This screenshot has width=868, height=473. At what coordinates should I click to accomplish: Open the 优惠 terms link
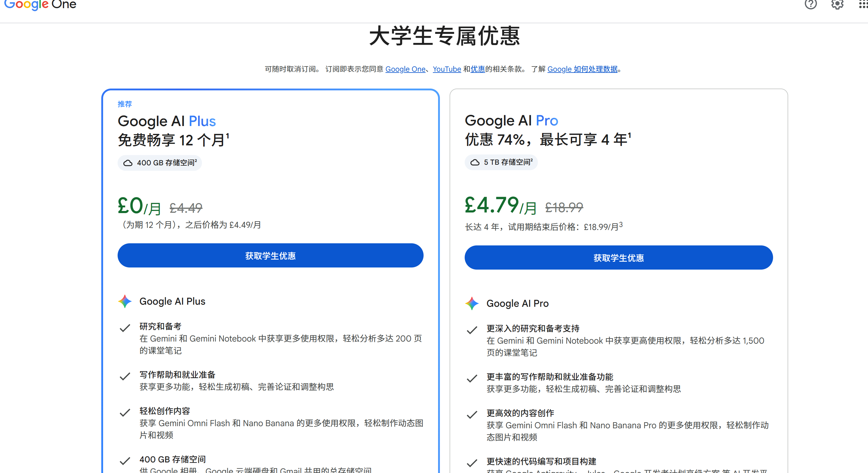coord(478,69)
